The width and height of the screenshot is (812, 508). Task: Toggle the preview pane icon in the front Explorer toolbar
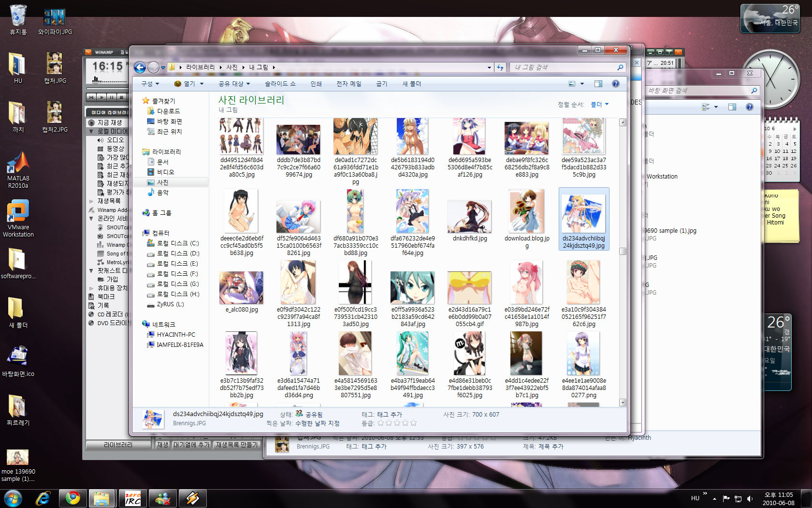(598, 84)
